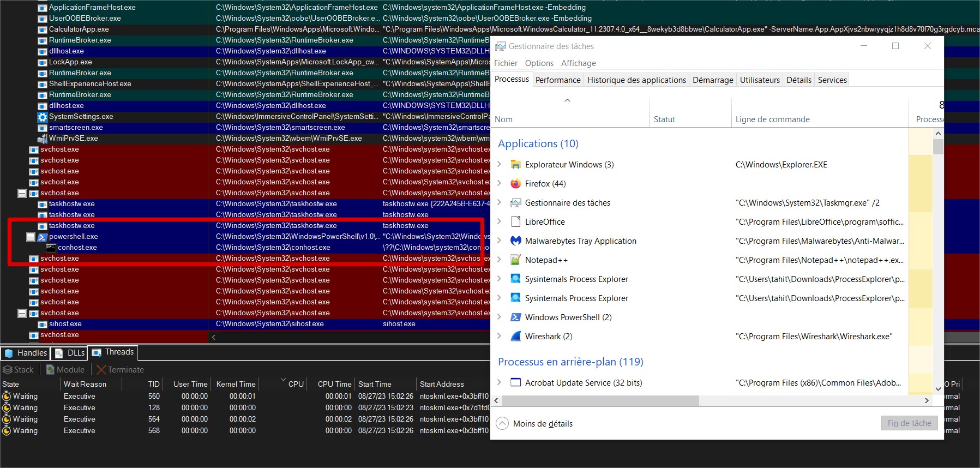Click the SystemSettings.exe gear icon

click(42, 117)
